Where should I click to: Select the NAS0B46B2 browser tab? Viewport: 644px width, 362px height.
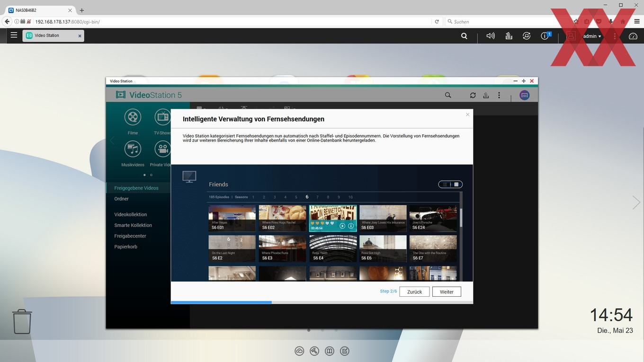tap(40, 10)
